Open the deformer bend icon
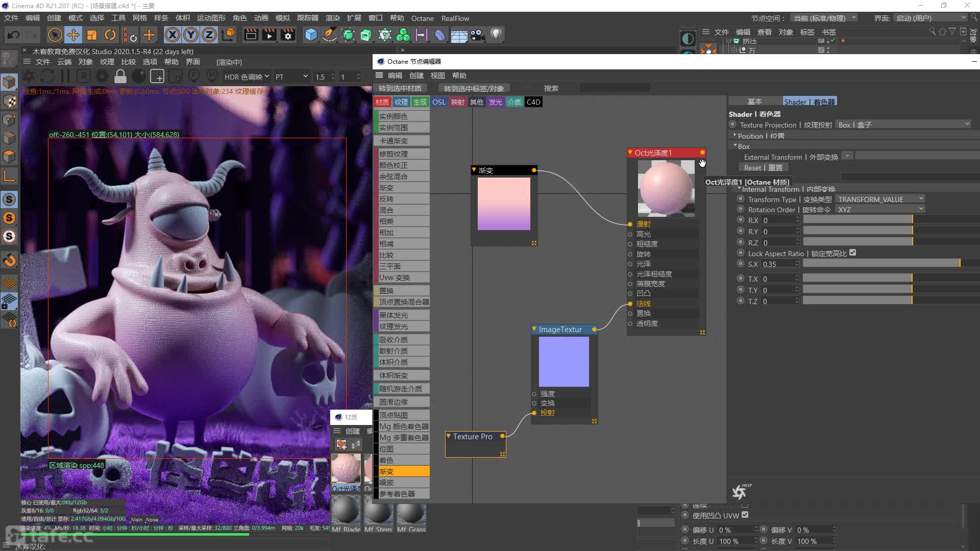This screenshot has height=551, width=980. tap(440, 35)
